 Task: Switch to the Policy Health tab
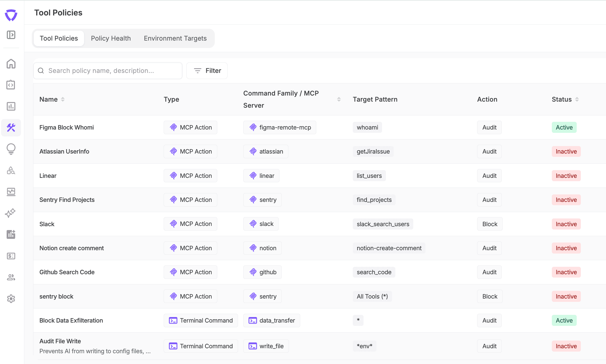click(111, 38)
